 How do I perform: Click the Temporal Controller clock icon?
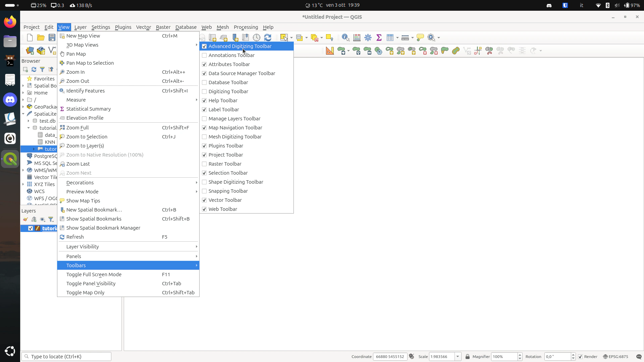pyautogui.click(x=257, y=38)
